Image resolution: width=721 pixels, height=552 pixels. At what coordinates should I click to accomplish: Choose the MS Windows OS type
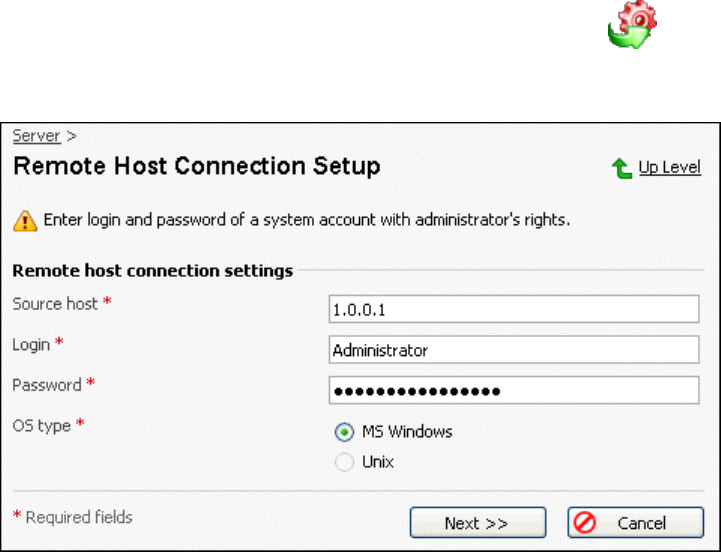344,432
